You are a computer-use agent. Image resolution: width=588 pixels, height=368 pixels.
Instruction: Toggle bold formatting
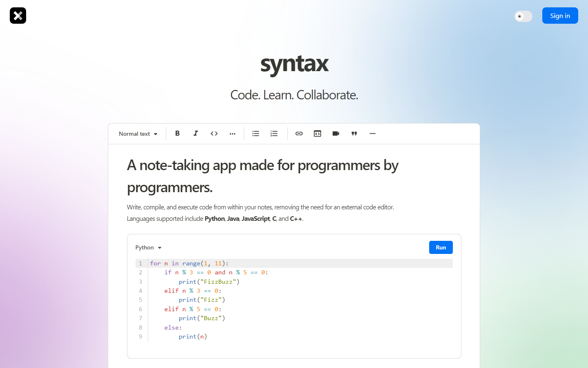pyautogui.click(x=177, y=133)
